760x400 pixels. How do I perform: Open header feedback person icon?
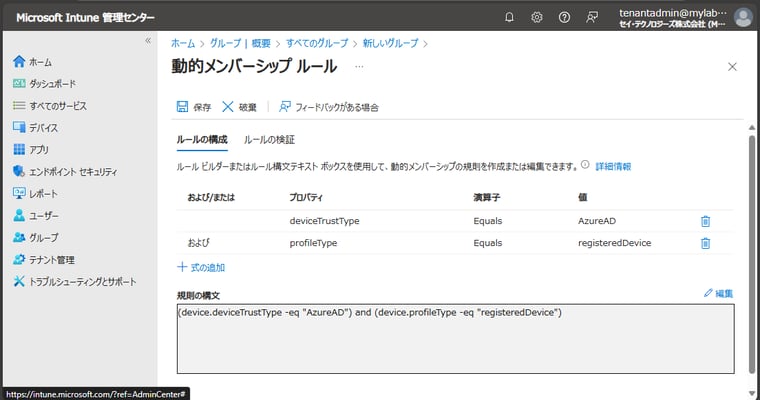[592, 17]
